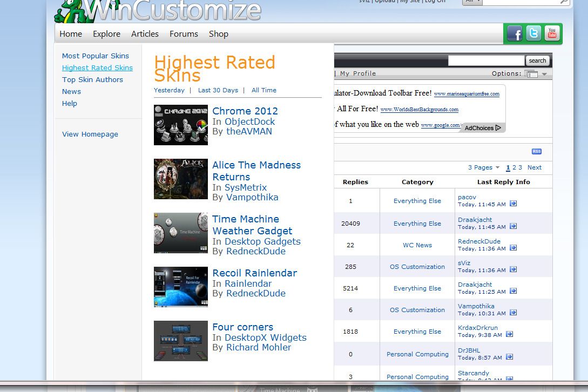Click the 20409 replies count cell
588x392 pixels.
pyautogui.click(x=350, y=224)
